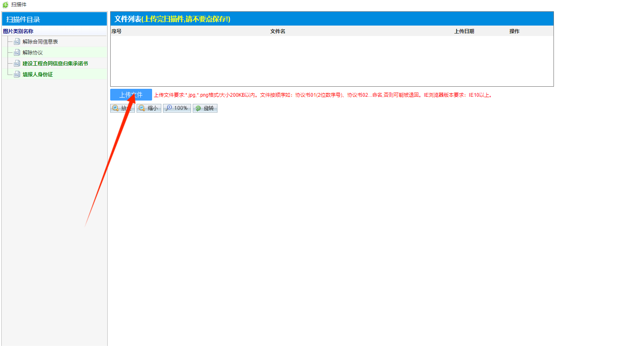Click the 上传日期 column header
The width and height of the screenshot is (644, 346).
point(464,31)
